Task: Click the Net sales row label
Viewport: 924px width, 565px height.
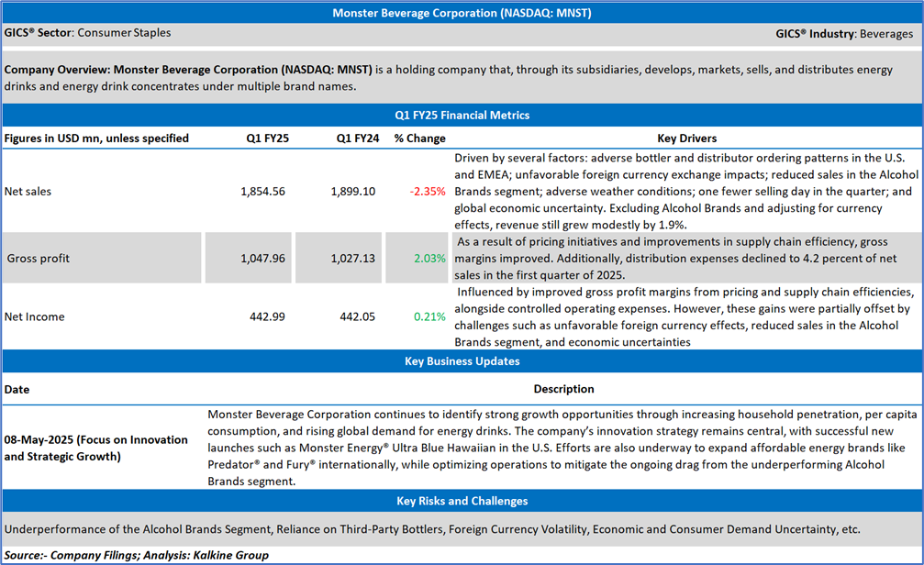Action: click(28, 192)
